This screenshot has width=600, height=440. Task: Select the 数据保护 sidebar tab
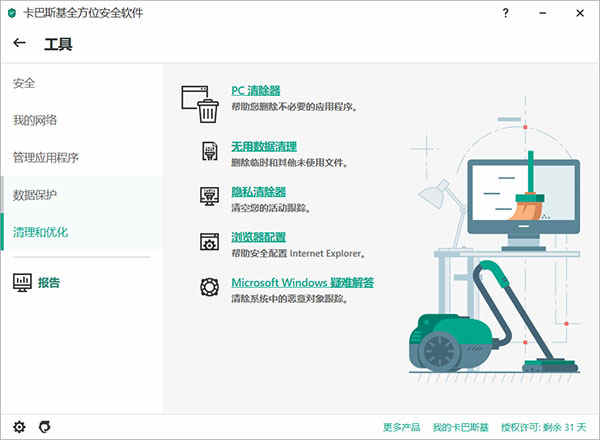[x=82, y=195]
